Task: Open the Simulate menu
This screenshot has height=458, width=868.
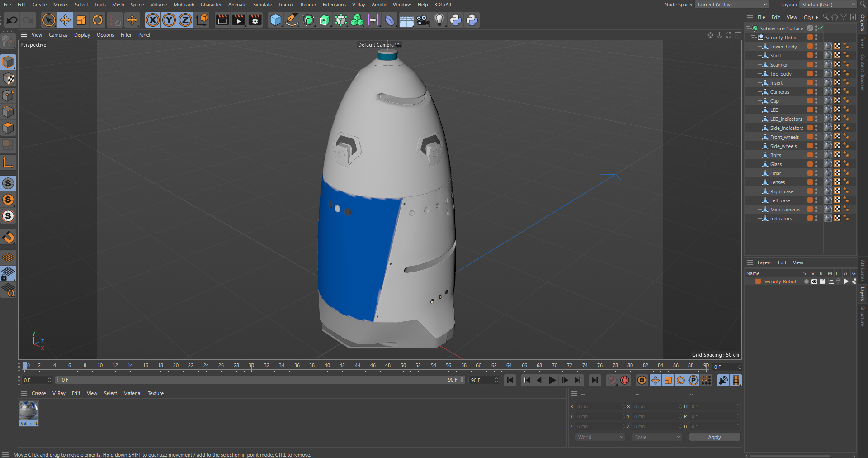Action: pyautogui.click(x=262, y=5)
